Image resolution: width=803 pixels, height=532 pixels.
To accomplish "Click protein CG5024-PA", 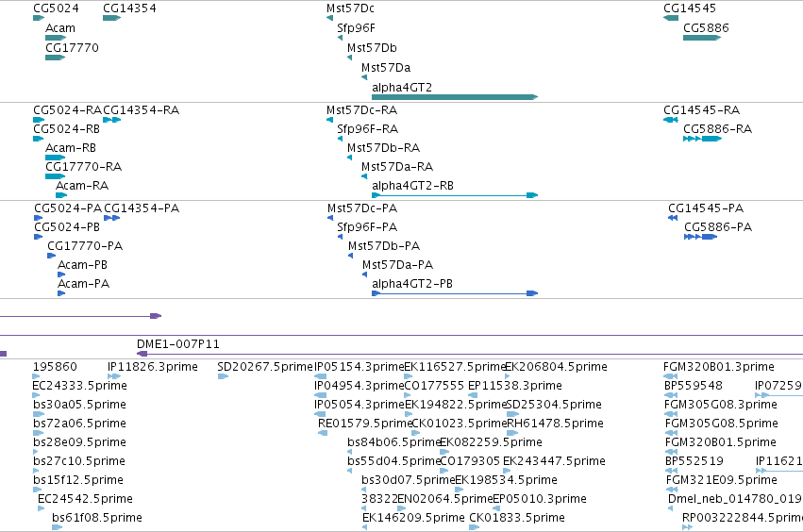I will pos(68,208).
